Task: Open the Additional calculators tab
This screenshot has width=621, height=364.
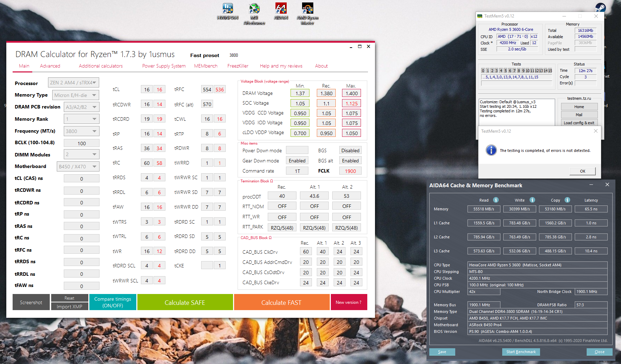Action: (101, 66)
